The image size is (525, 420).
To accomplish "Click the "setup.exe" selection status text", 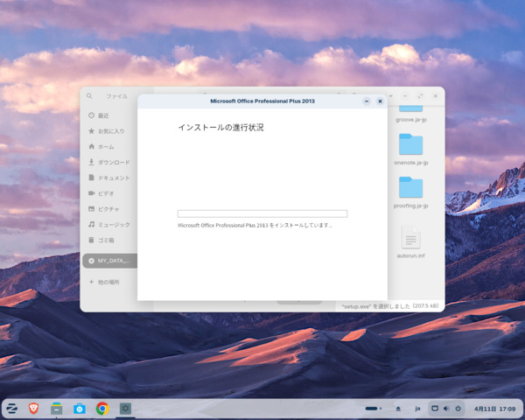I will (390, 305).
